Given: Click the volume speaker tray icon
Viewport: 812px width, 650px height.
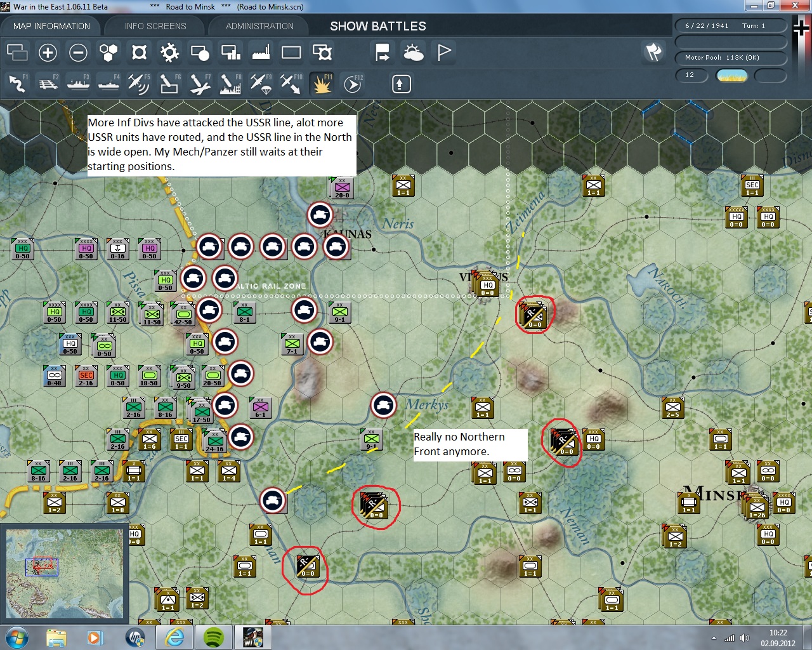Looking at the screenshot, I should coord(744,638).
